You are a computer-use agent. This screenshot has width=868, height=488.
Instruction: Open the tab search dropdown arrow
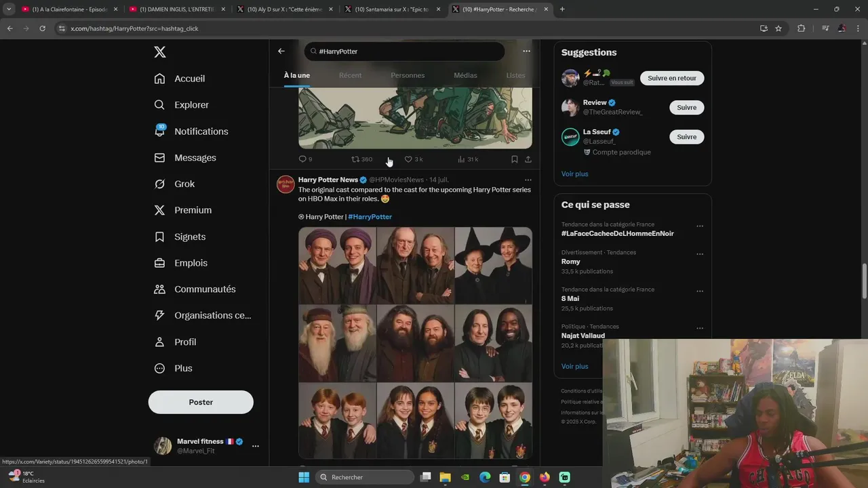(x=9, y=9)
